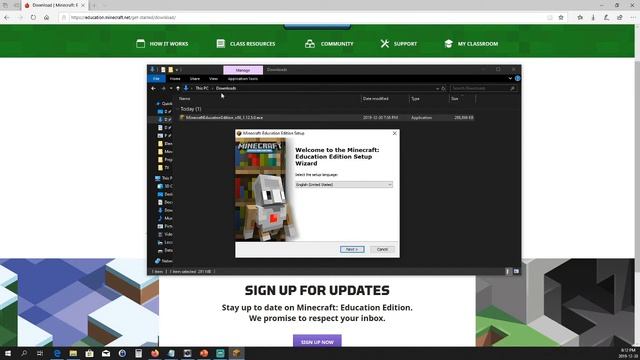The height and width of the screenshot is (360, 640).
Task: Select 3D Objects in the navigation pane
Action: click(165, 186)
